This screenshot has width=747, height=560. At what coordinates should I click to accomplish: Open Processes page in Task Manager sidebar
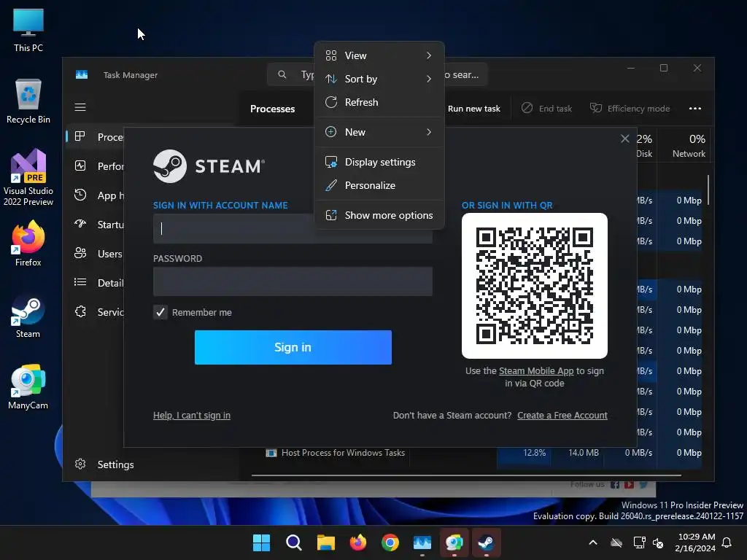(96, 137)
